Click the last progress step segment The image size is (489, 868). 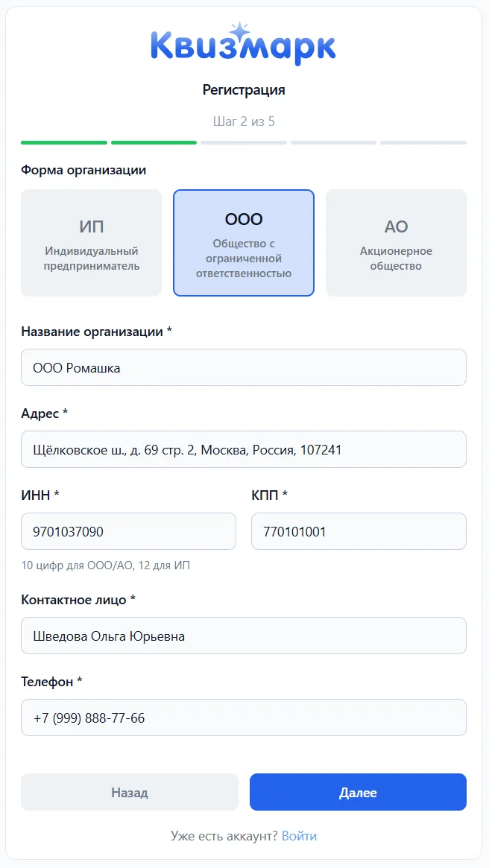(423, 143)
